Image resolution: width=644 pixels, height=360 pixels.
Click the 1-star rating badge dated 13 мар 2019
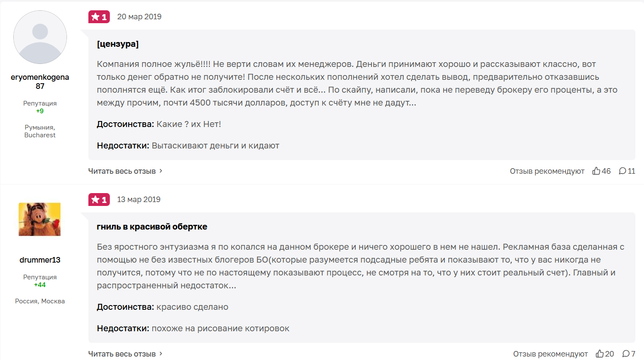[99, 200]
